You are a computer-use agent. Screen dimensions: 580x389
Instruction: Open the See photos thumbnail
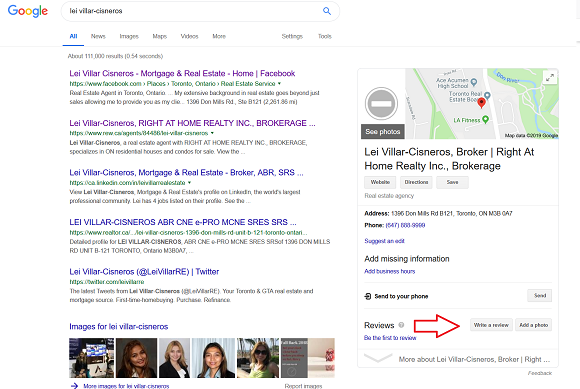383,132
